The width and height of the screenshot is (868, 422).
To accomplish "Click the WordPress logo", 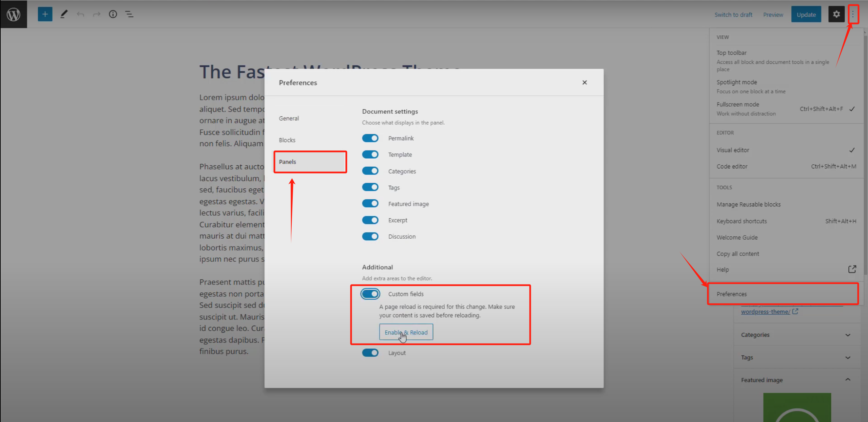I will [x=14, y=14].
